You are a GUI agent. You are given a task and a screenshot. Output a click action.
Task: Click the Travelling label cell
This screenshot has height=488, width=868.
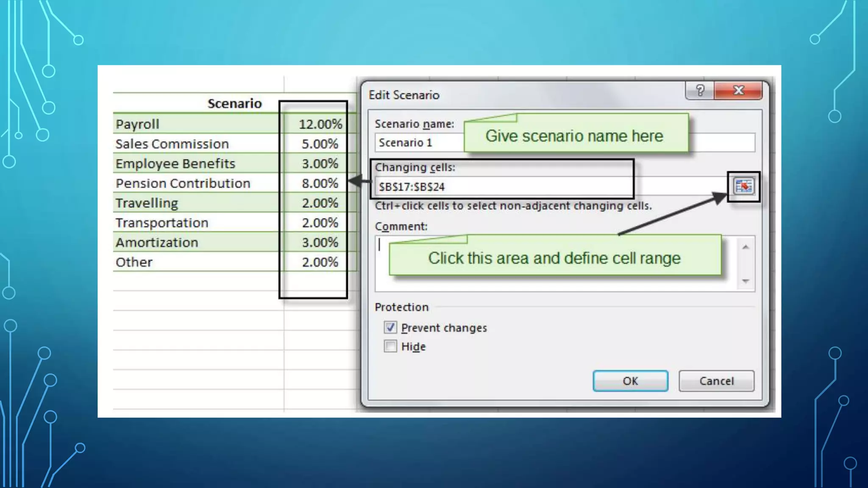(147, 203)
